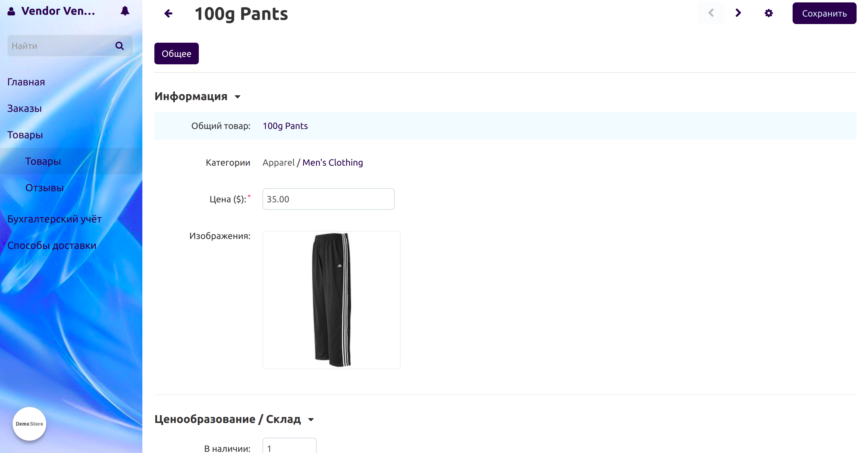Screen dimensions: 868x453
Task: Go to the next product arrow
Action: [x=738, y=13]
